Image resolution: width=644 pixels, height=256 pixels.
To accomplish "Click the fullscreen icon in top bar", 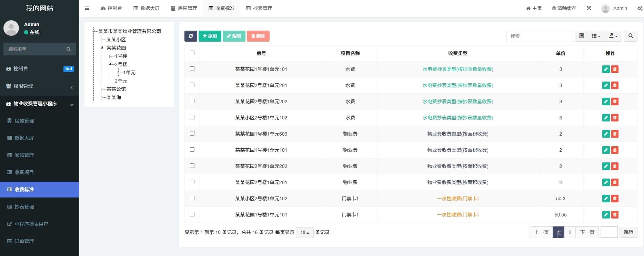I will click(589, 8).
